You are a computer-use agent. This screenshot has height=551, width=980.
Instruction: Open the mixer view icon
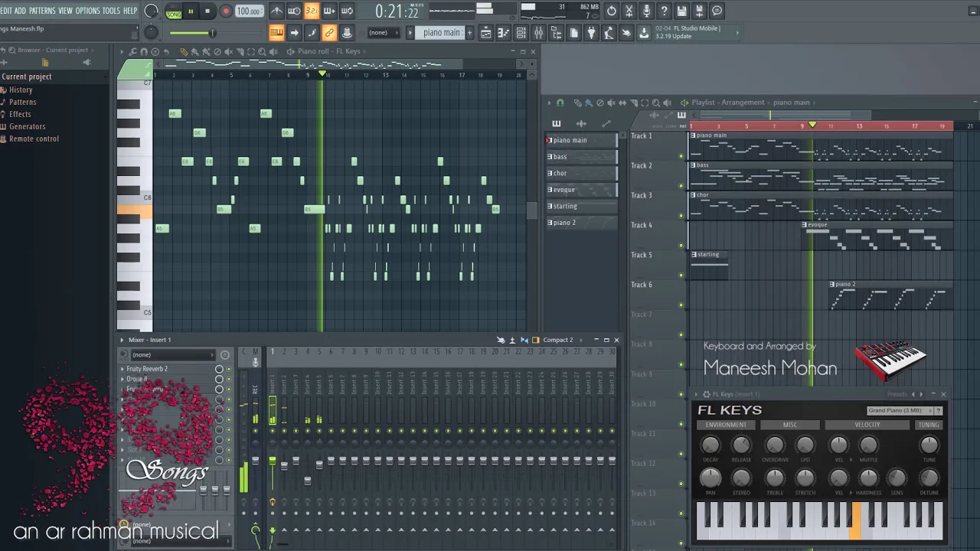click(539, 33)
